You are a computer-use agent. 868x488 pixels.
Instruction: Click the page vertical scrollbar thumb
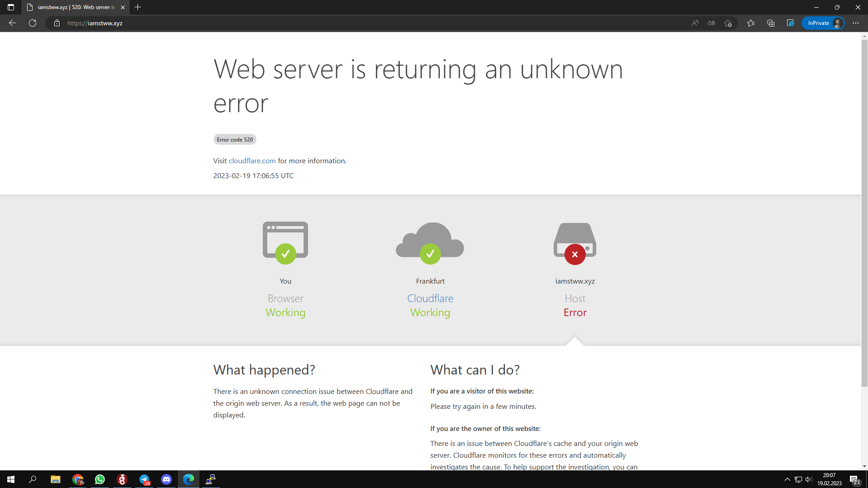tap(864, 213)
